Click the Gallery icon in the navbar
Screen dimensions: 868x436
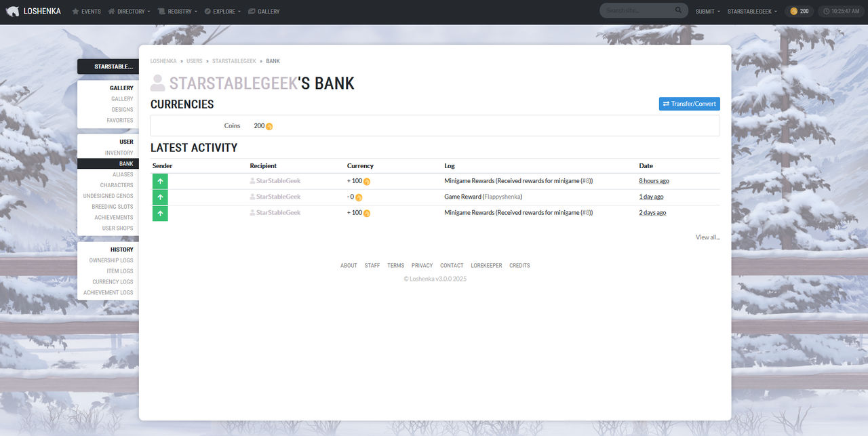pyautogui.click(x=252, y=12)
